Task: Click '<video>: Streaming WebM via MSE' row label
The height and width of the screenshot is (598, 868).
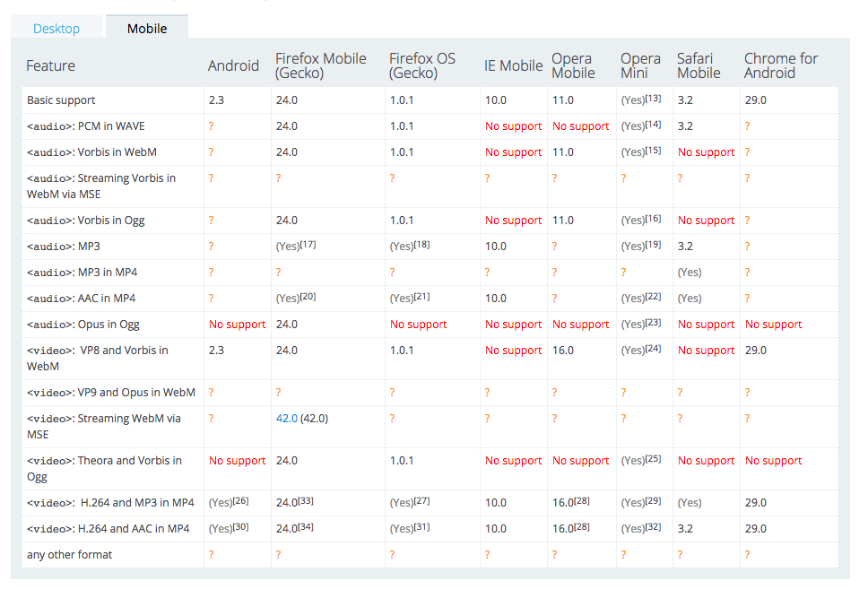Action: [104, 427]
